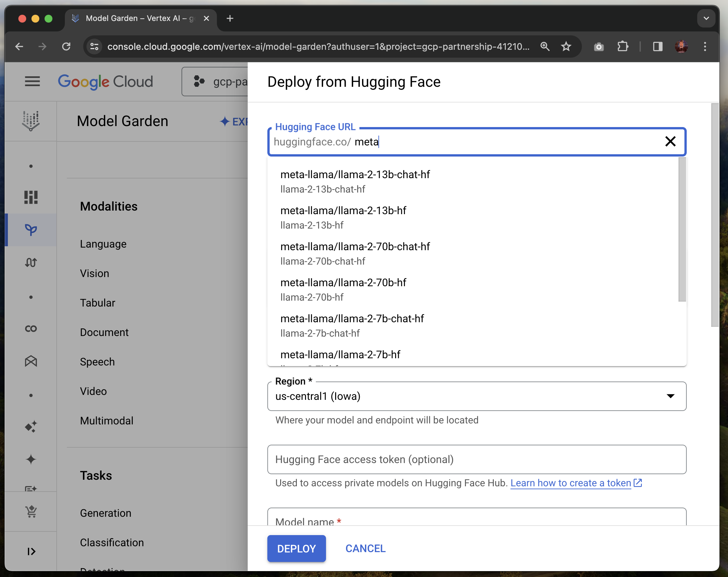Image resolution: width=728 pixels, height=577 pixels.
Task: Click the clear X button in URL field
Action: [671, 141]
